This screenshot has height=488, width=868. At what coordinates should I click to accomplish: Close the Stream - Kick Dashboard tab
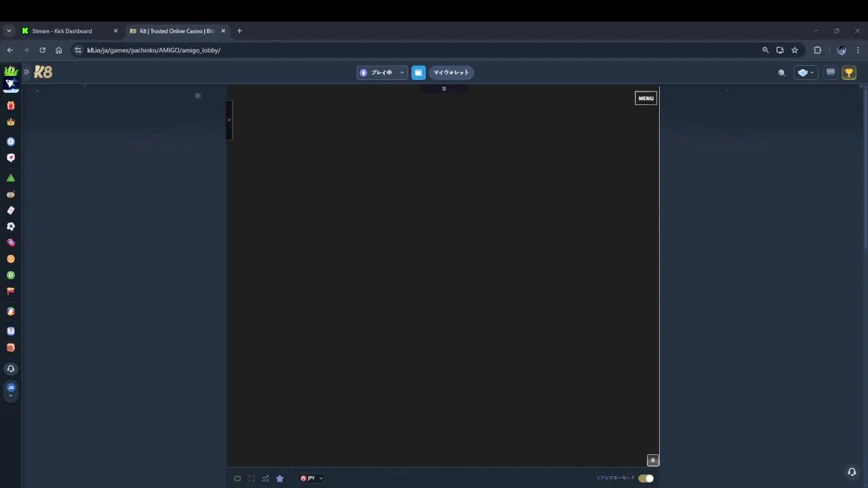115,31
